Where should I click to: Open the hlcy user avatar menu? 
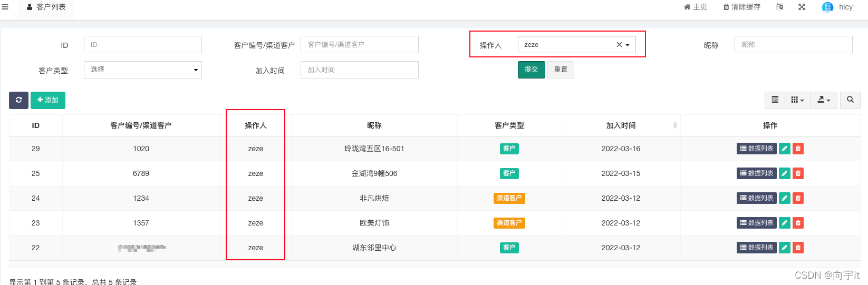point(837,7)
